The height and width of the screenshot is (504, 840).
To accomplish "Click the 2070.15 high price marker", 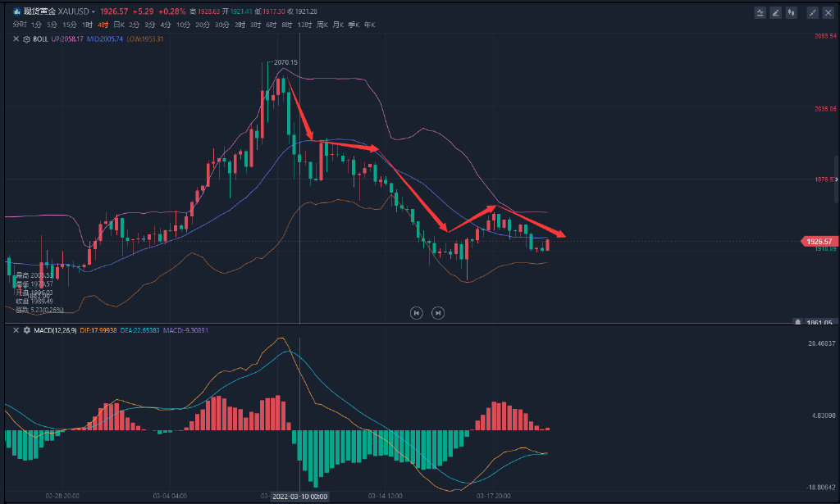I will (285, 62).
